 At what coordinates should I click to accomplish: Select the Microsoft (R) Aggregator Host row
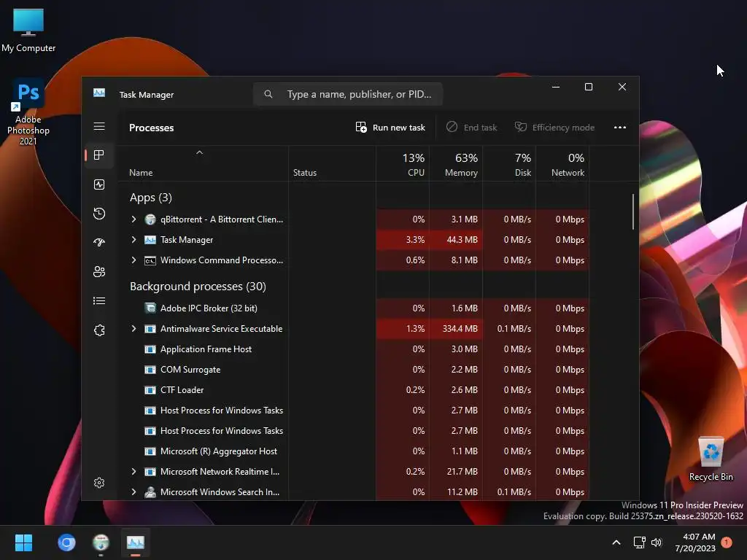(354, 451)
